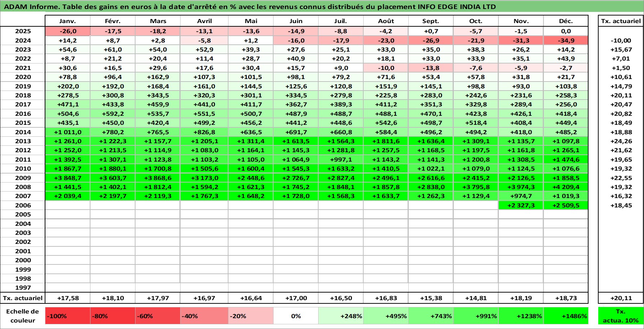Screen dimensions: 644x329
Task: Select the +61,0 cell in 2023
Action: [x=113, y=49]
